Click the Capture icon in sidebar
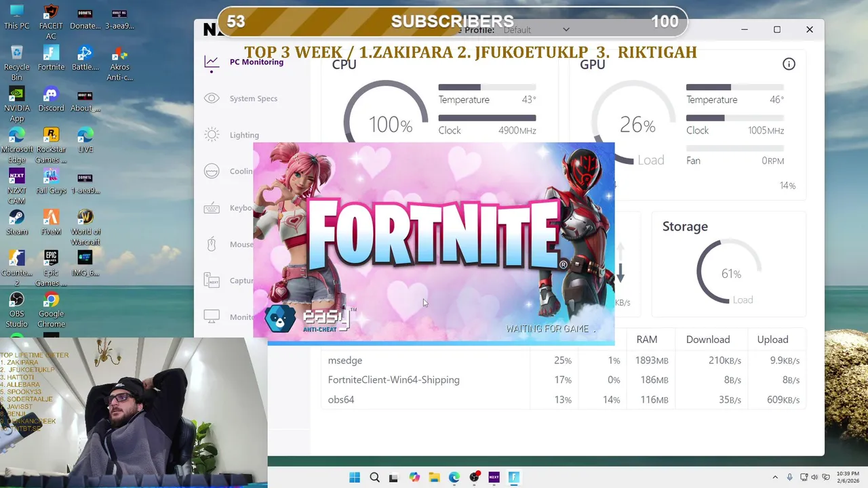868x488 pixels. [212, 280]
